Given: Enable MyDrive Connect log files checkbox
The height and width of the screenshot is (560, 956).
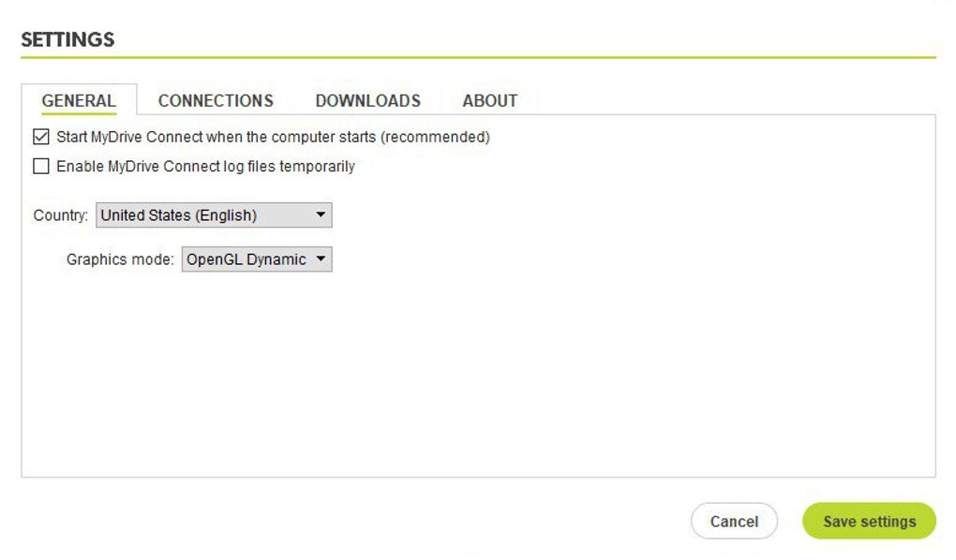Looking at the screenshot, I should tap(41, 167).
